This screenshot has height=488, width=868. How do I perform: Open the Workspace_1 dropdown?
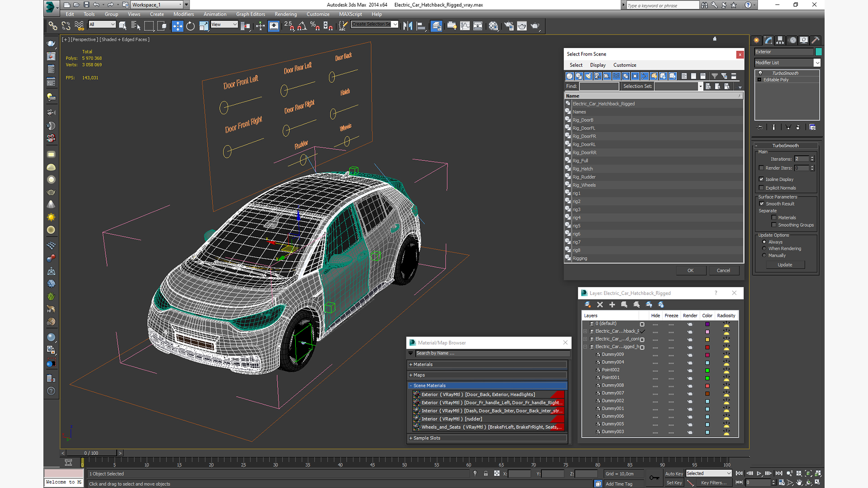click(180, 5)
